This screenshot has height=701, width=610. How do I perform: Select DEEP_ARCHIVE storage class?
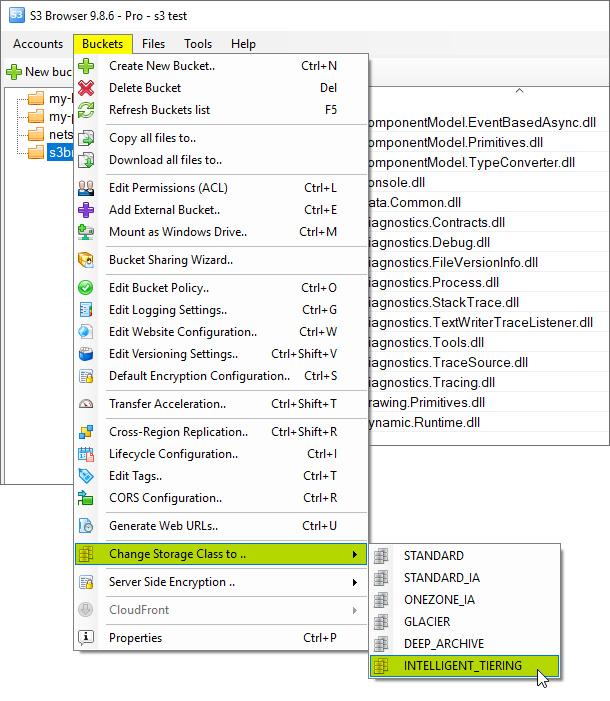(465, 644)
